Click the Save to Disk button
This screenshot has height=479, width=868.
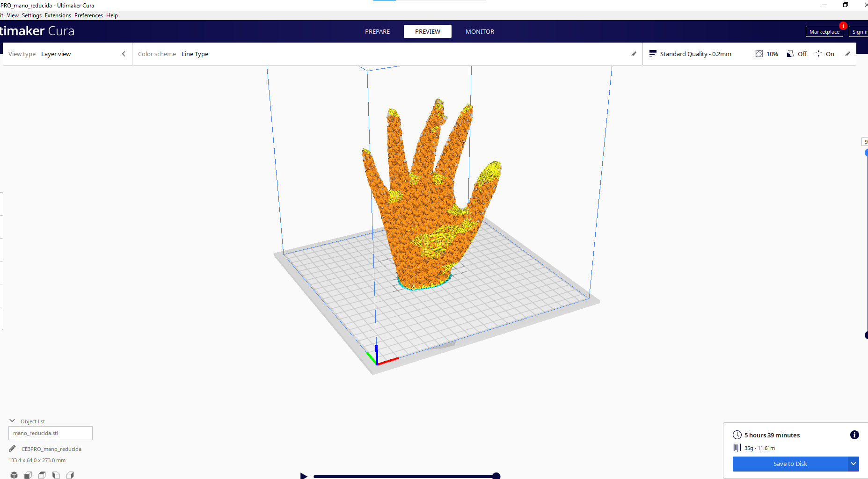pos(790,464)
